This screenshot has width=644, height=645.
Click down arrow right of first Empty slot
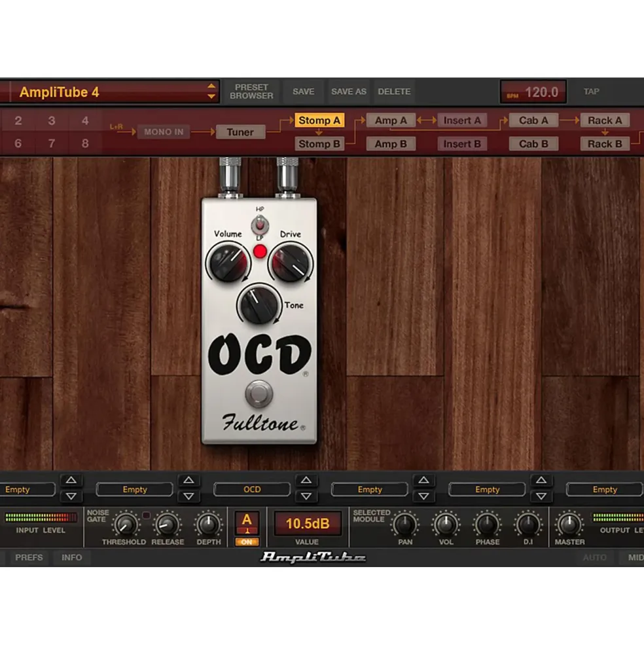pos(71,496)
